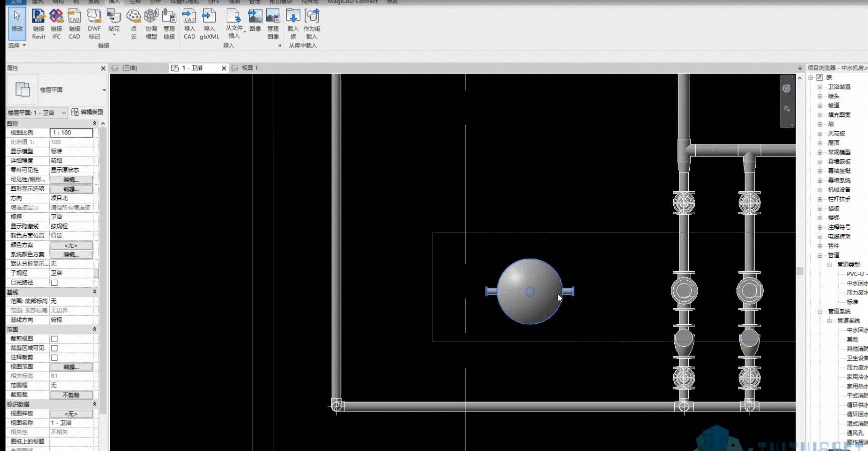Toggle the 日光路径 checkbox

(x=54, y=283)
